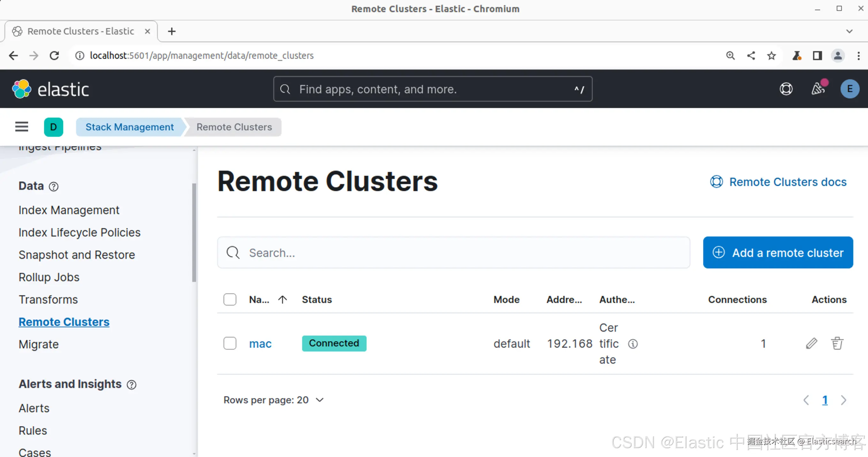Open the help menu lifebuoy icon
The image size is (868, 457).
(x=786, y=89)
